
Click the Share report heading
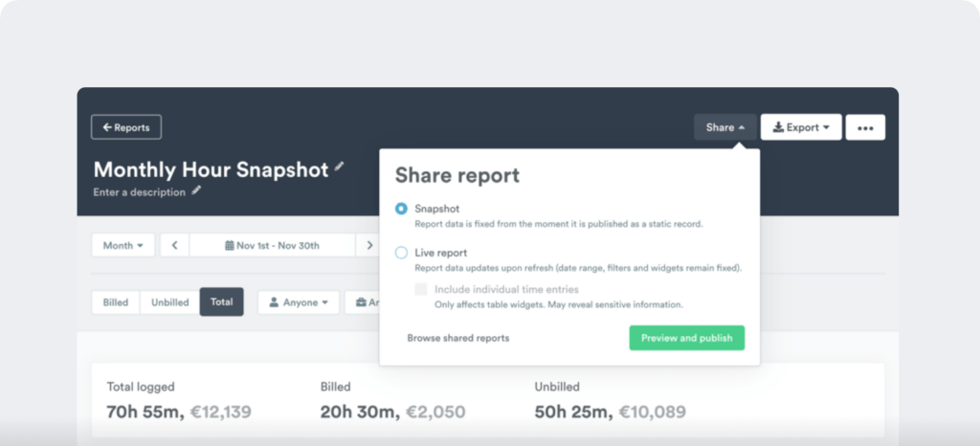point(457,175)
